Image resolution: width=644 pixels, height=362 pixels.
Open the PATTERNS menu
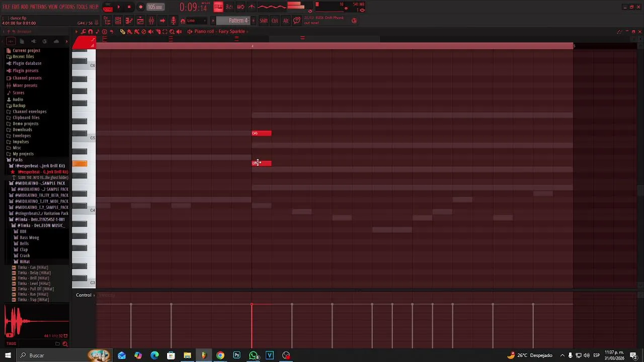point(38,7)
